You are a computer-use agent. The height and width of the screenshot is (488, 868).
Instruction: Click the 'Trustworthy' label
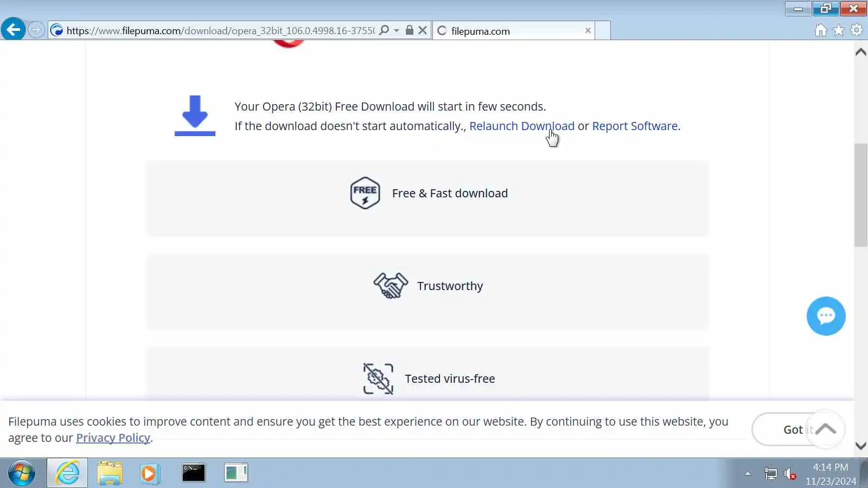pos(450,286)
